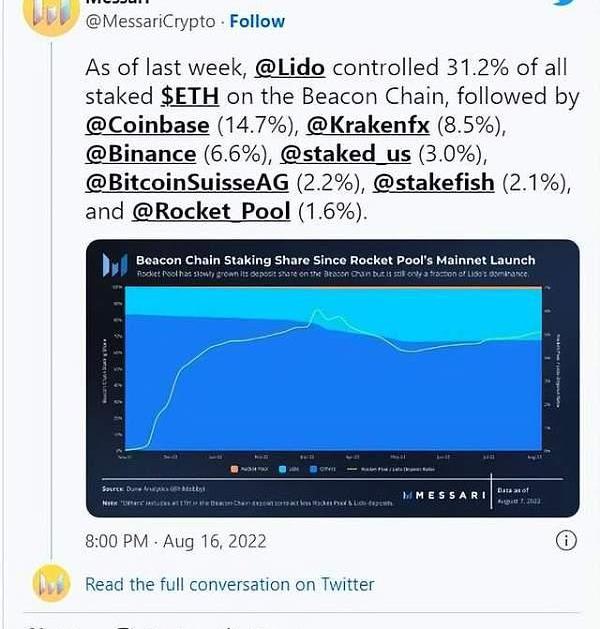The image size is (600, 629).
Task: Click the 8:00 PM Aug 16, 2022 timestamp
Action: [x=177, y=541]
